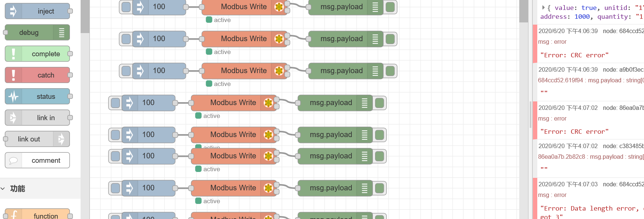The width and height of the screenshot is (644, 219).
Task: Trigger the topmost inject node 100 button
Action: click(x=126, y=7)
